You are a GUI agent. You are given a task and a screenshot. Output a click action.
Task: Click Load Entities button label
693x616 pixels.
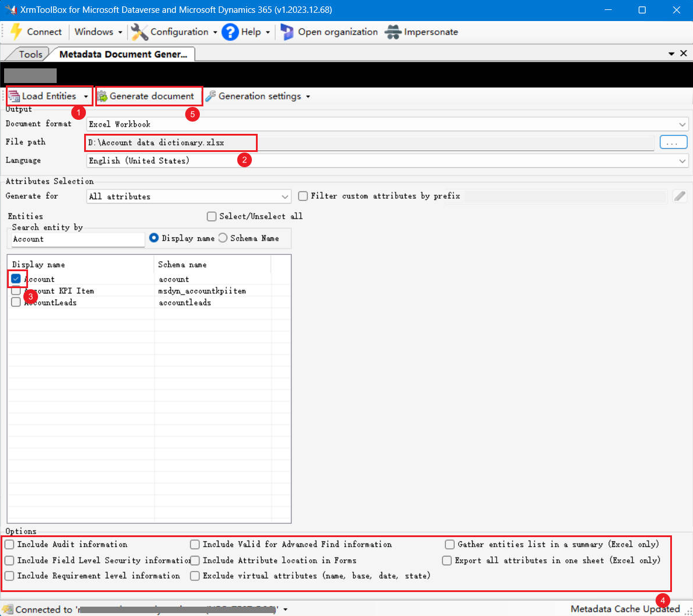[49, 96]
